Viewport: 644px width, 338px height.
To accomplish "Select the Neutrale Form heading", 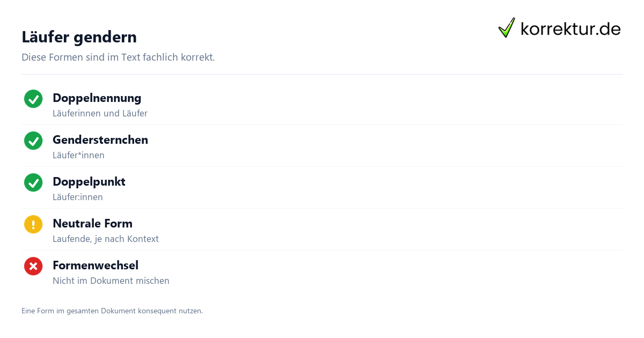I will [x=92, y=223].
